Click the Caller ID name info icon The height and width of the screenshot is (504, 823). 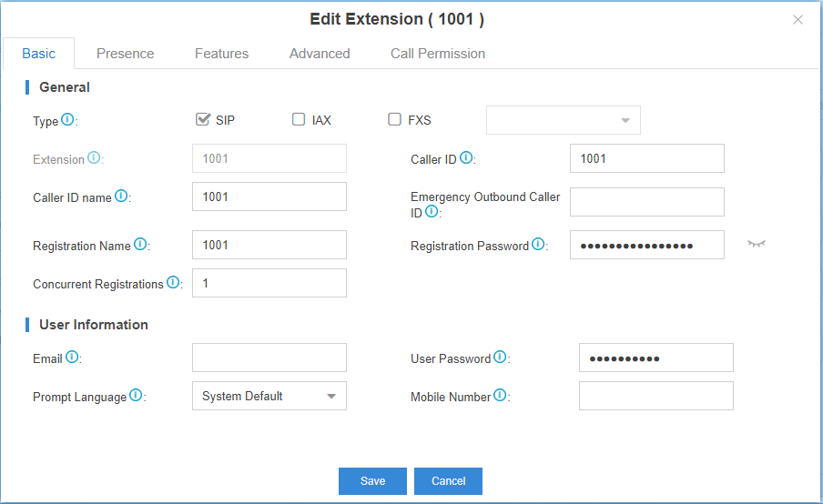121,197
